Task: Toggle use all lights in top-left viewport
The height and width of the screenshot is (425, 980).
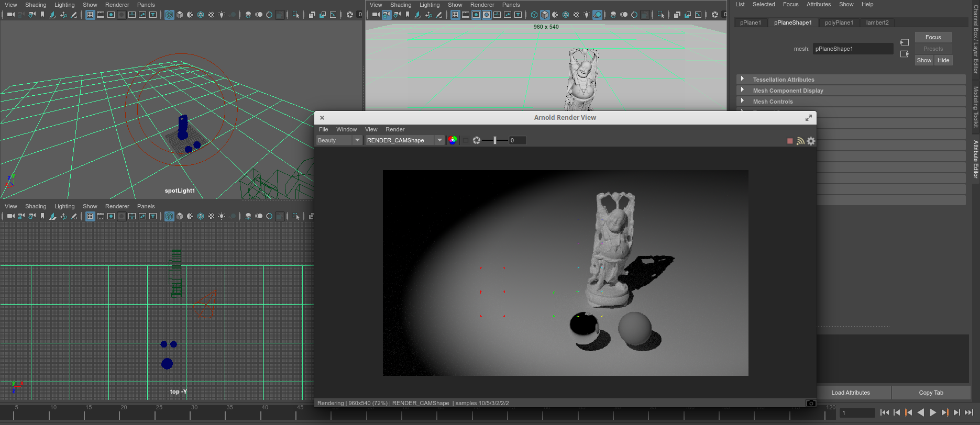Action: tap(222, 15)
